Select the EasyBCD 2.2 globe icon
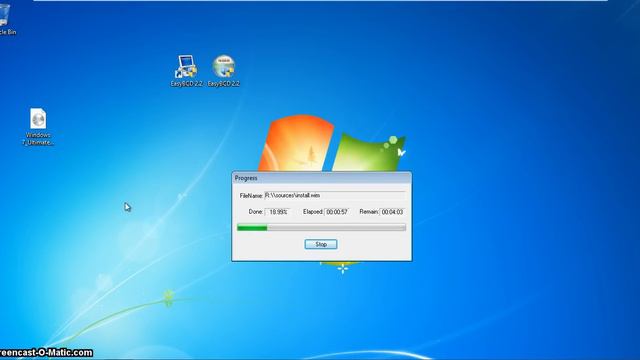The width and height of the screenshot is (640, 360). pos(224,71)
